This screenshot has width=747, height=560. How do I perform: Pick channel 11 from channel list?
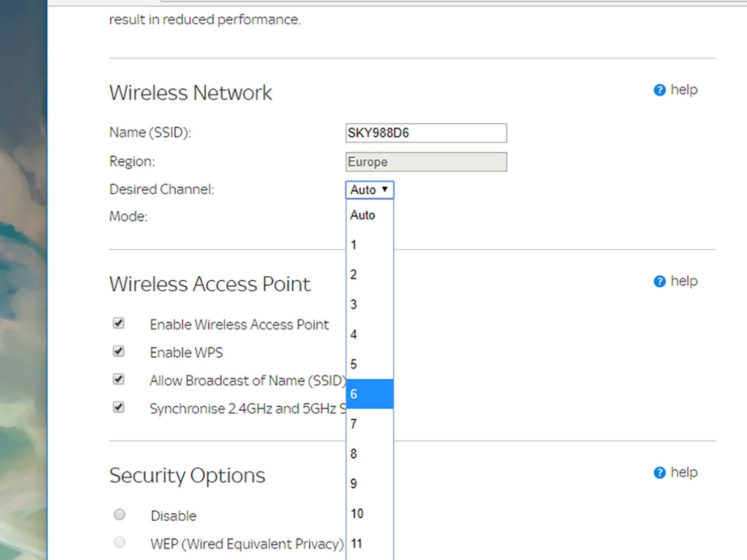coord(369,543)
